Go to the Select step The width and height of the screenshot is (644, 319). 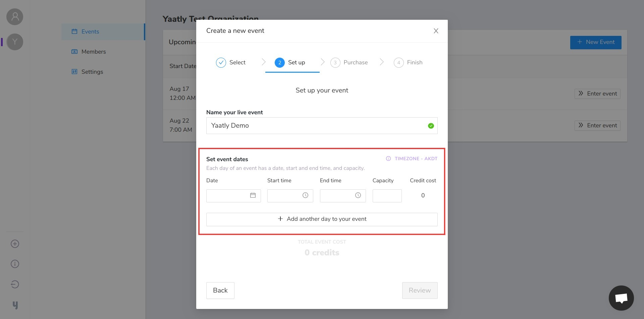(231, 63)
